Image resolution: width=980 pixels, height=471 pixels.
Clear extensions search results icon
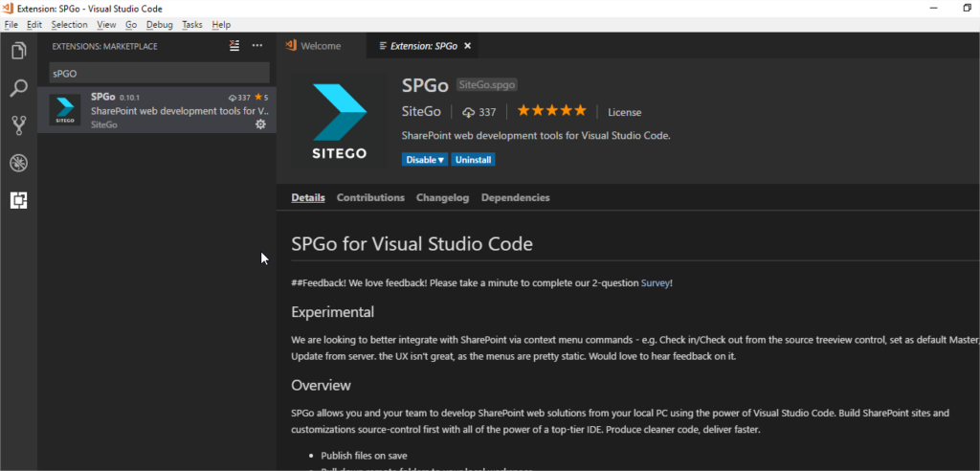pyautogui.click(x=234, y=46)
